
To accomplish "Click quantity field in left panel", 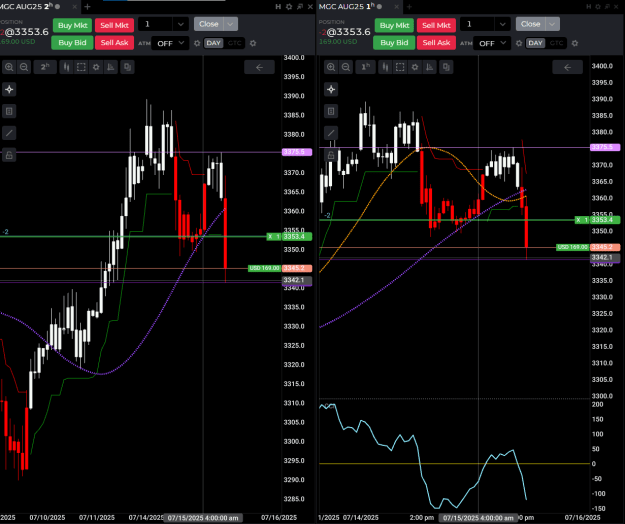I will (155, 24).
